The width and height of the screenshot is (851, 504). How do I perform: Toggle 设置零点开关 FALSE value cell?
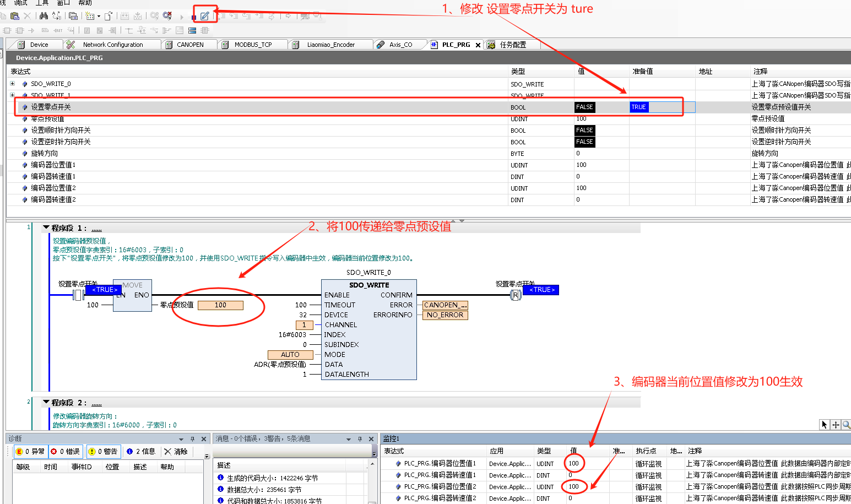pyautogui.click(x=584, y=107)
